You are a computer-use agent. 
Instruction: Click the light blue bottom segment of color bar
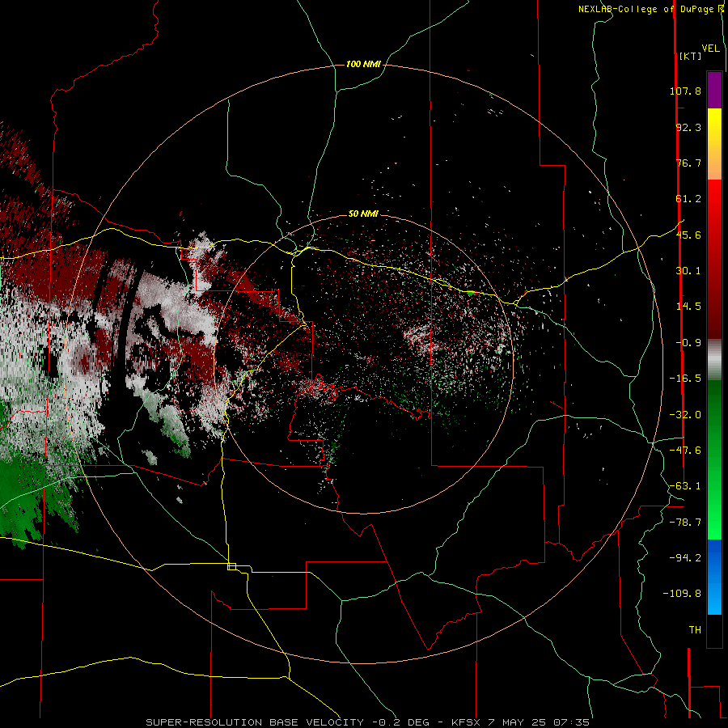pos(714,599)
